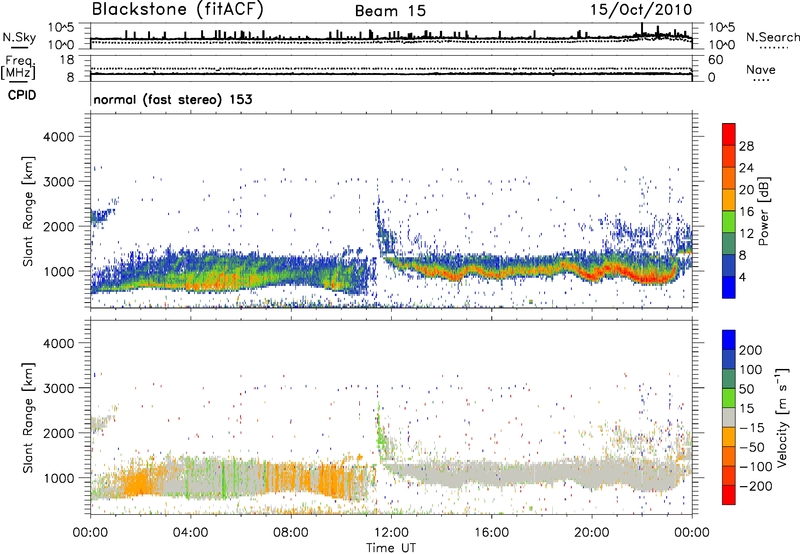The height and width of the screenshot is (554, 800).
Task: Click the date '15/Oct/2010'
Action: tap(641, 10)
